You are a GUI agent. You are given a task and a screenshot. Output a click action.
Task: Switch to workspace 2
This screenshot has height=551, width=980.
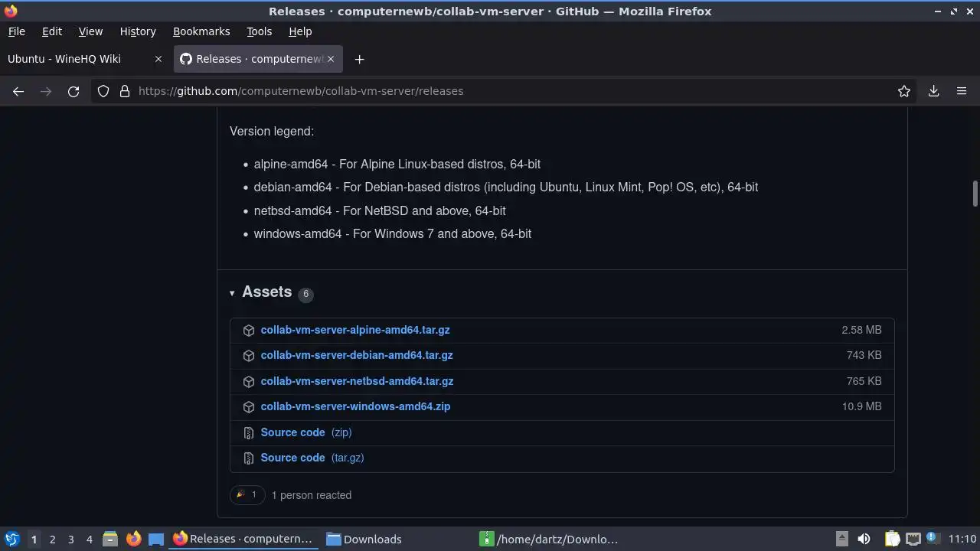tap(52, 539)
